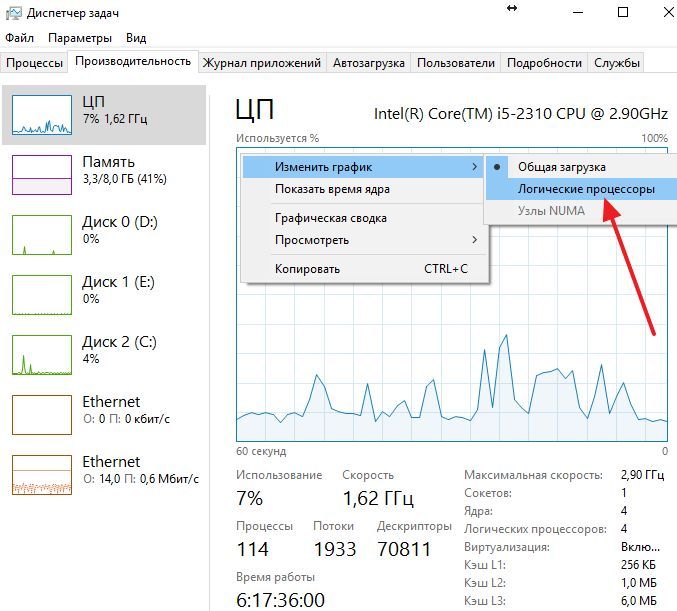677x611 pixels.
Task: Switch to the Процессы tab
Action: (x=35, y=63)
